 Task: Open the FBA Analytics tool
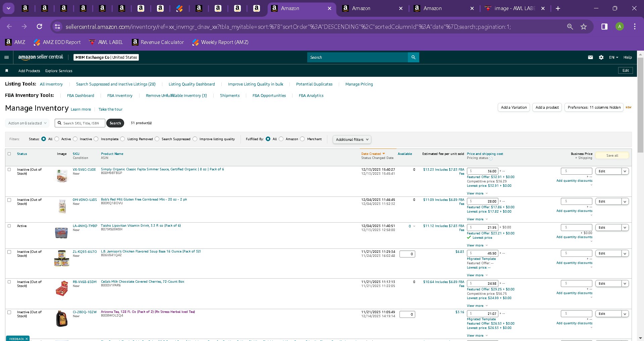[311, 96]
